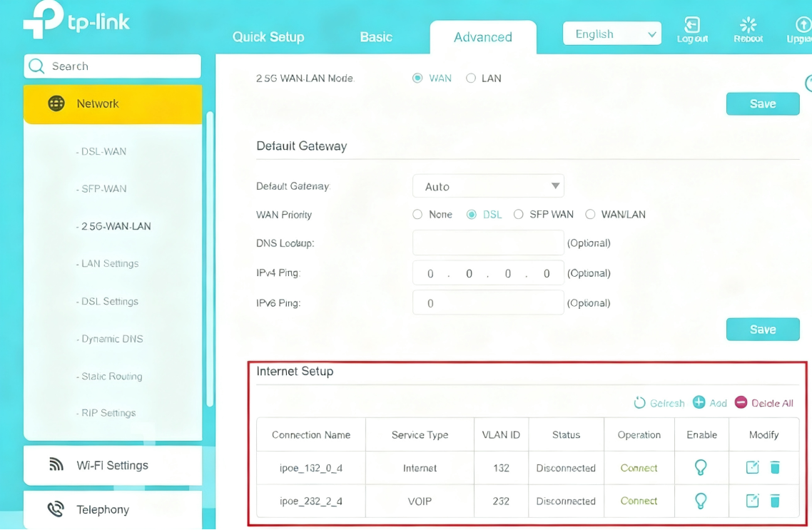Set WAN Priority to SFP WAN

pos(519,215)
